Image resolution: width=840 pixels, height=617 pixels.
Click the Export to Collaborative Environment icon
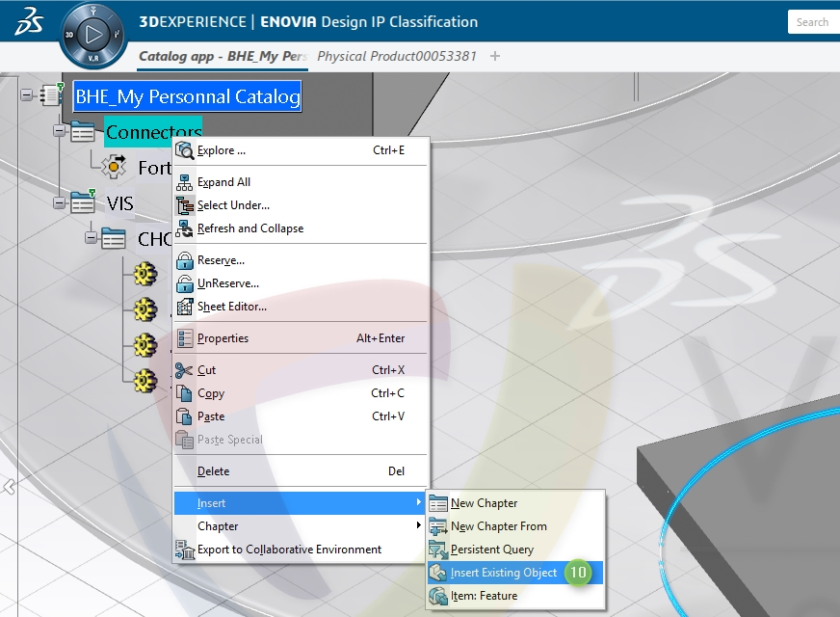tap(185, 550)
